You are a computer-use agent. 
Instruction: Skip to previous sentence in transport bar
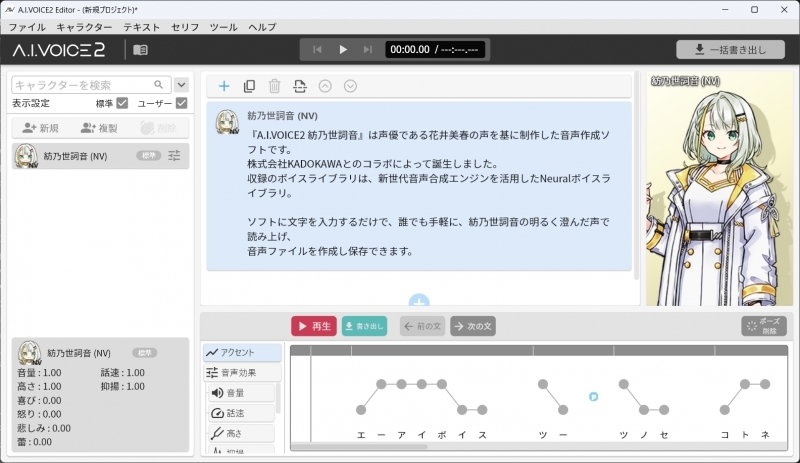tap(317, 50)
